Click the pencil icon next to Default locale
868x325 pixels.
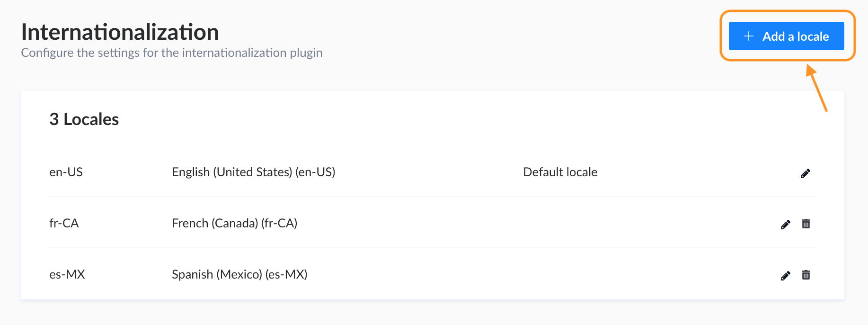point(806,173)
